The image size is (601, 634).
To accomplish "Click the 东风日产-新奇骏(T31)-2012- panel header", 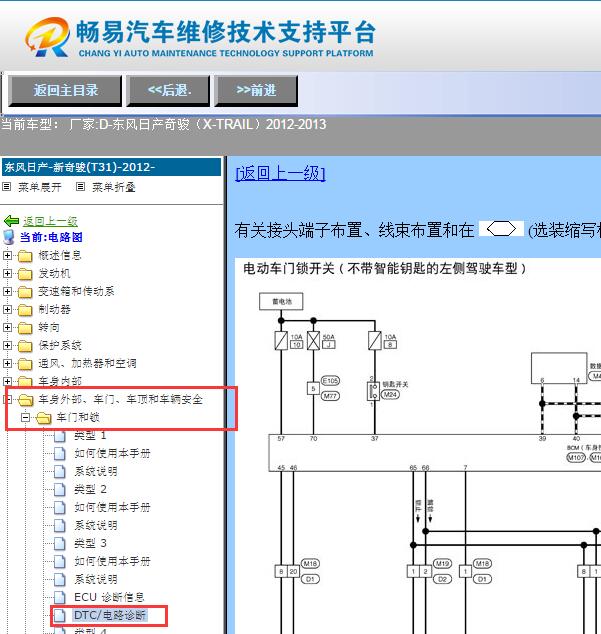I will pyautogui.click(x=112, y=167).
